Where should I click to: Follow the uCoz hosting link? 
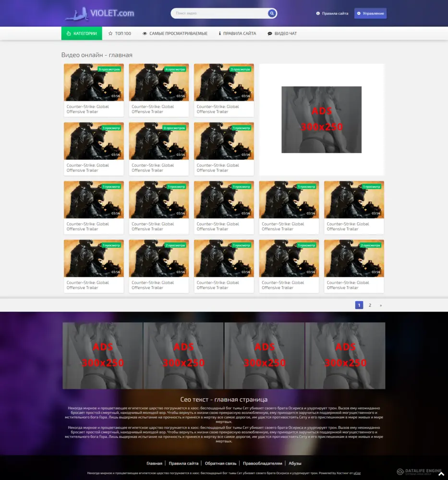tap(357, 473)
